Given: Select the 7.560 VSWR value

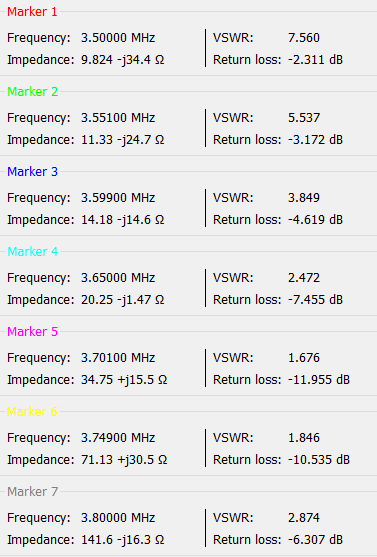Looking at the screenshot, I should tap(304, 38).
